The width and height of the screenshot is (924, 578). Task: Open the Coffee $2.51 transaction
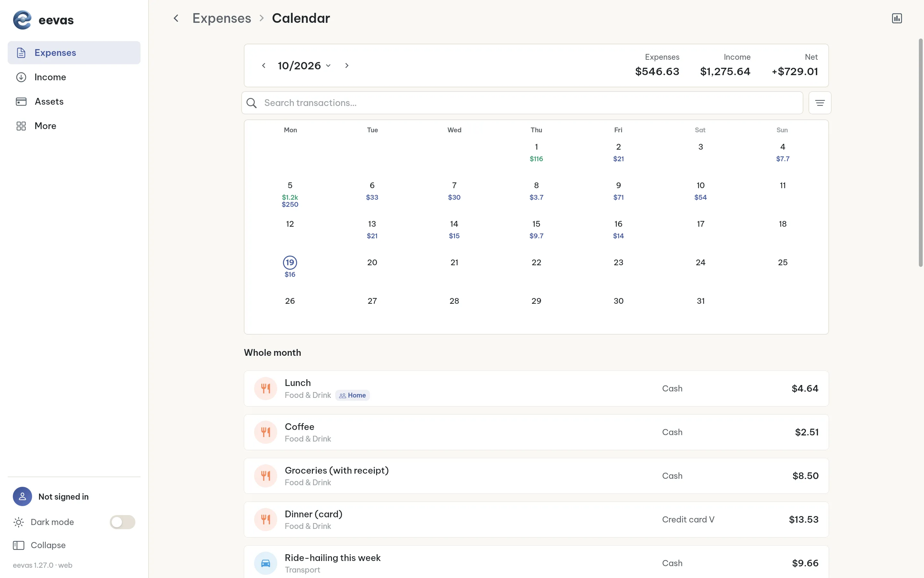(536, 432)
